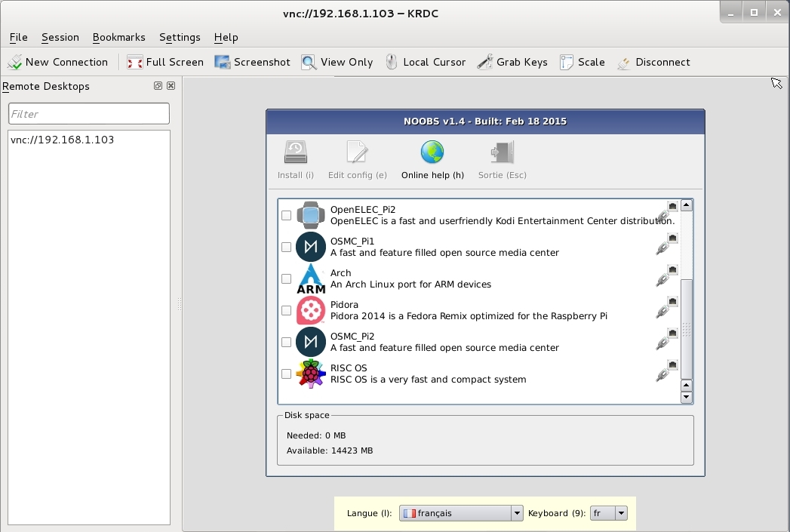Click the Install (i) icon in NOOBS
Viewport: 790px width, 532px height.
296,152
